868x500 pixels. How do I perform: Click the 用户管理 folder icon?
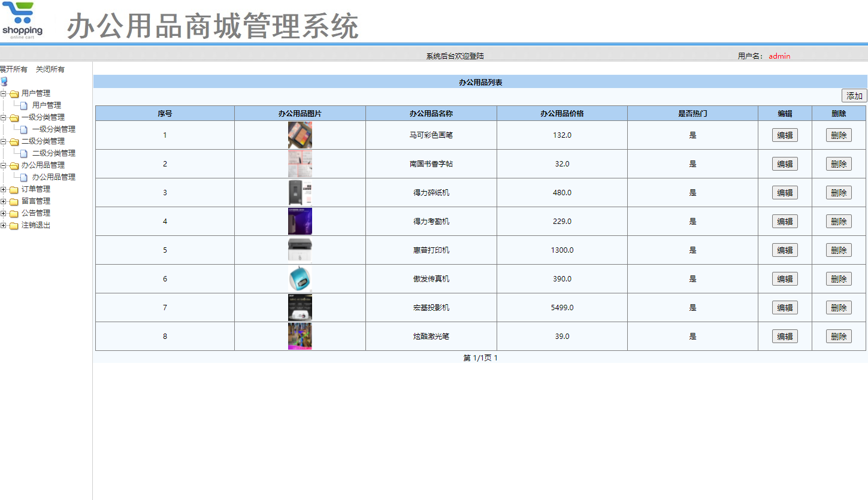click(x=13, y=93)
